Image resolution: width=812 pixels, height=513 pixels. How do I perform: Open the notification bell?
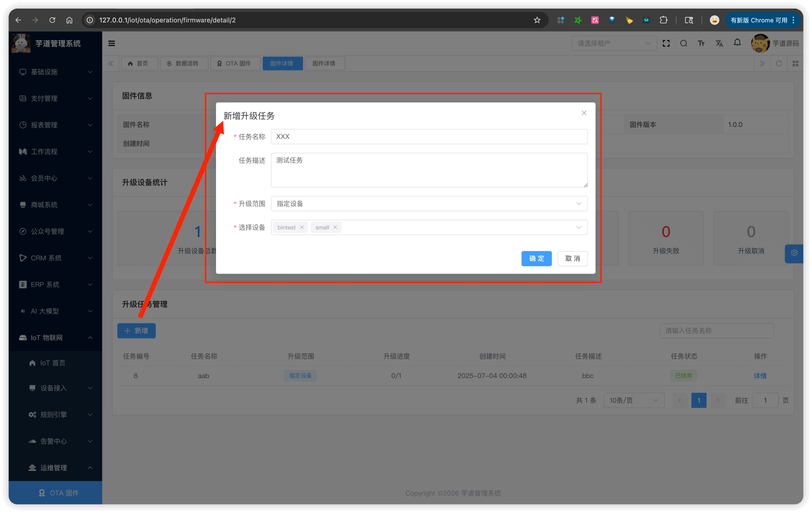coord(737,43)
